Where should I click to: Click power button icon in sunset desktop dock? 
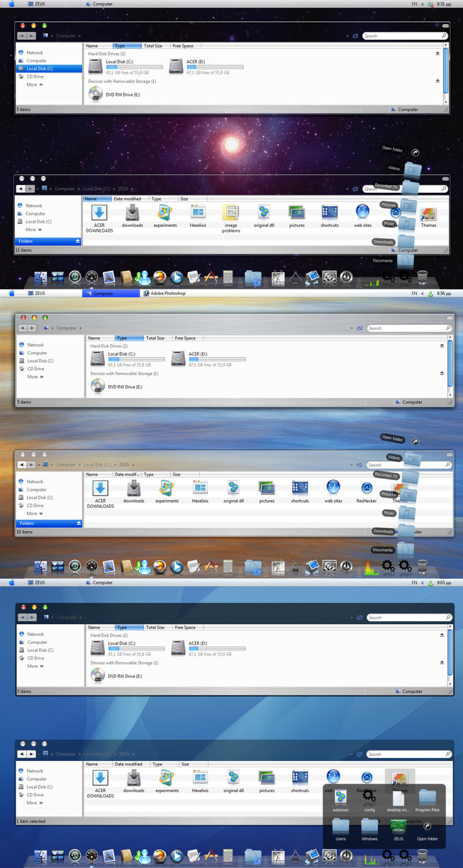pos(347,567)
